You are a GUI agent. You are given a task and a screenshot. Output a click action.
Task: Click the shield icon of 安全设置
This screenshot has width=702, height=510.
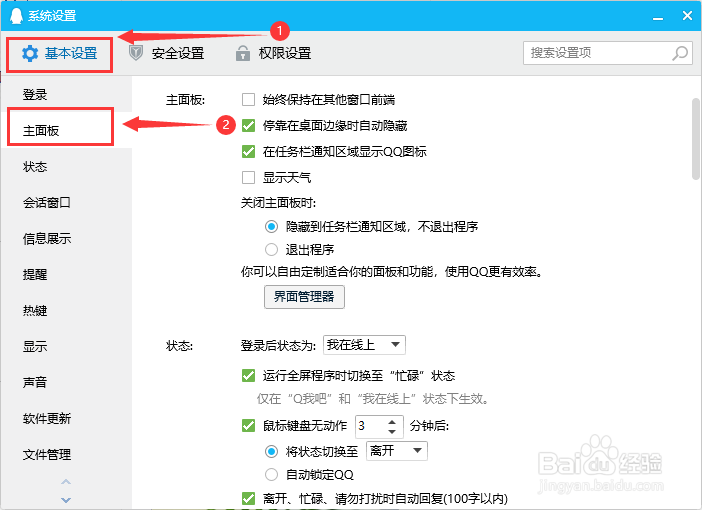(136, 53)
